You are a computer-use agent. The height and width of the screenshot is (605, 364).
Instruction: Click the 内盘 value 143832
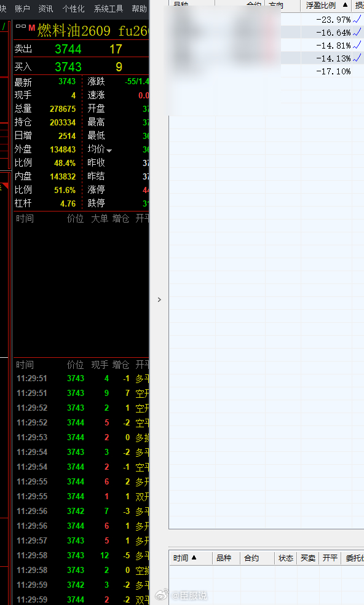click(x=63, y=176)
